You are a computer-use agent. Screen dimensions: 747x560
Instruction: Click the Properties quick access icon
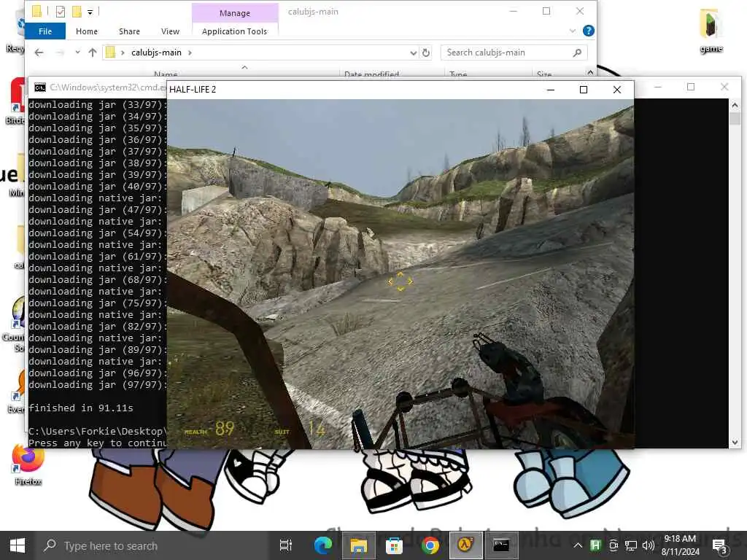[x=60, y=12]
